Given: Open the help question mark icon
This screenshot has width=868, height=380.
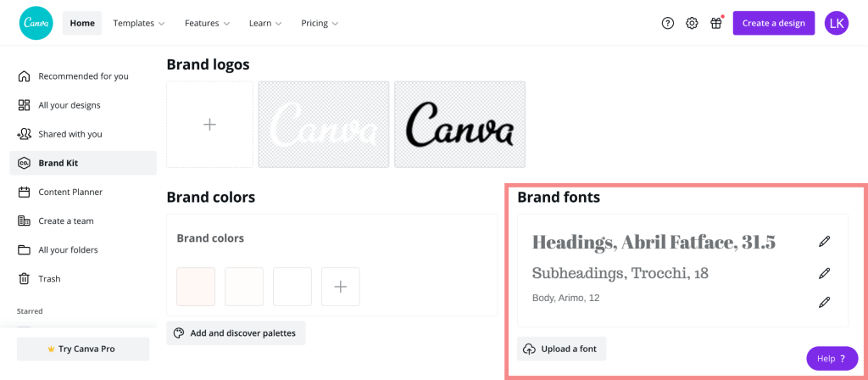Looking at the screenshot, I should point(668,23).
